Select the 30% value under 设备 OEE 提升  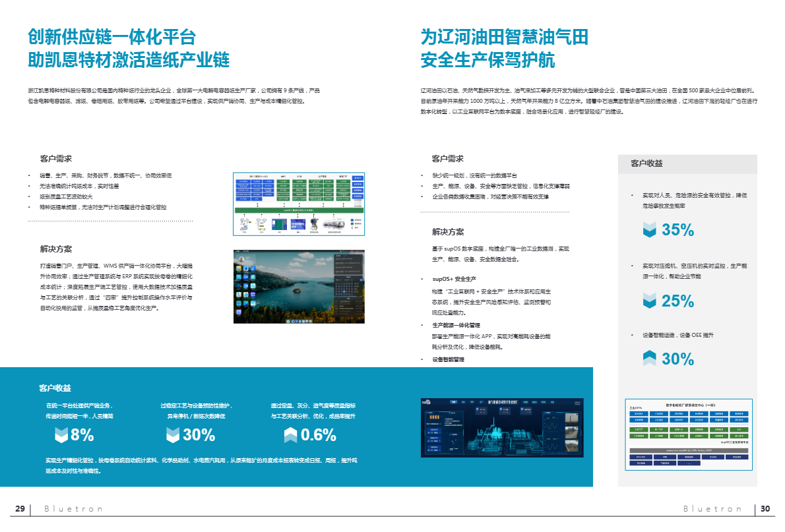678,359
